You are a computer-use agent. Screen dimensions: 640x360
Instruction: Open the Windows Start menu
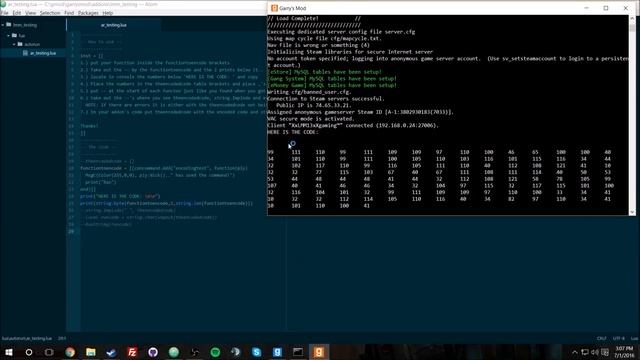pos(8,352)
